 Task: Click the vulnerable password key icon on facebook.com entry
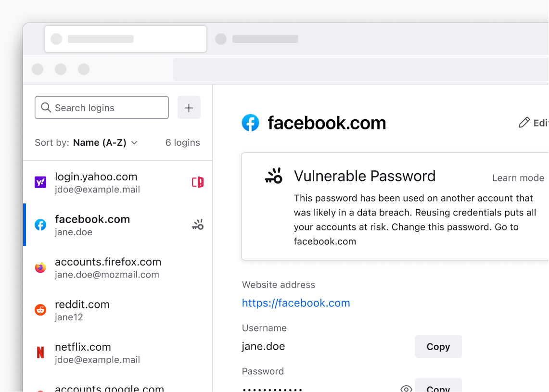pyautogui.click(x=197, y=225)
